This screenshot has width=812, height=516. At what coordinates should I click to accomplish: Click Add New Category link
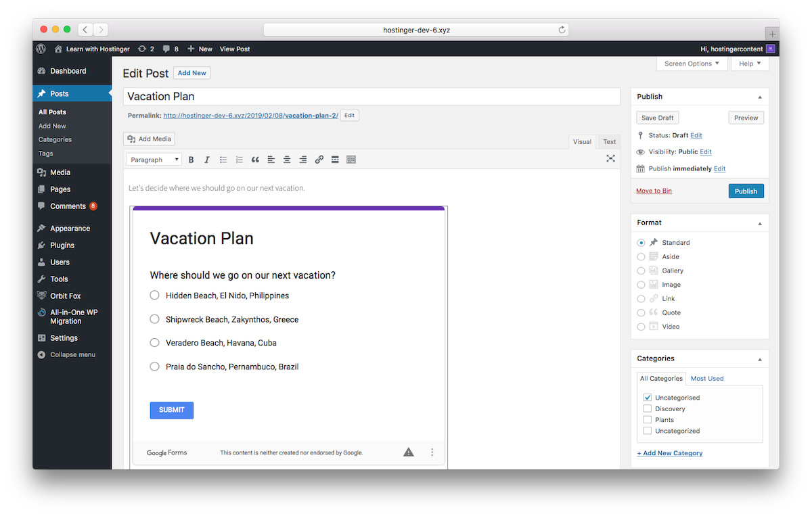(670, 453)
